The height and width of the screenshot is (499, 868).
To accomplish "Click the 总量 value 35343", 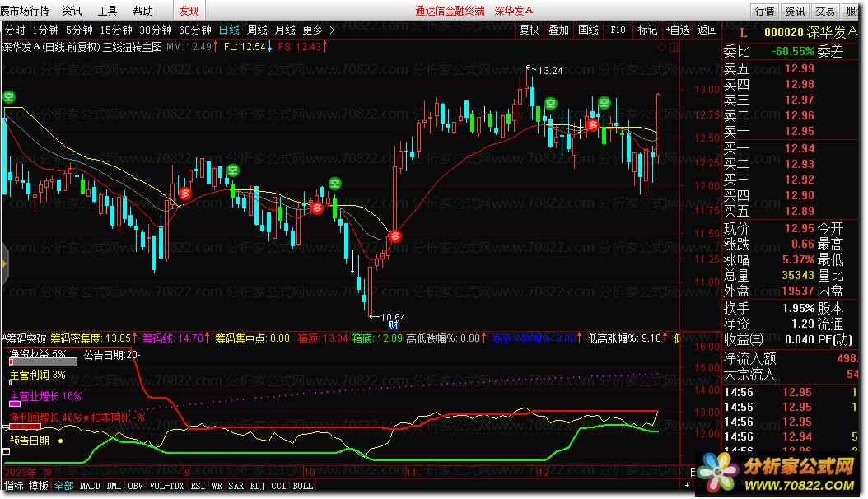I will pyautogui.click(x=798, y=275).
